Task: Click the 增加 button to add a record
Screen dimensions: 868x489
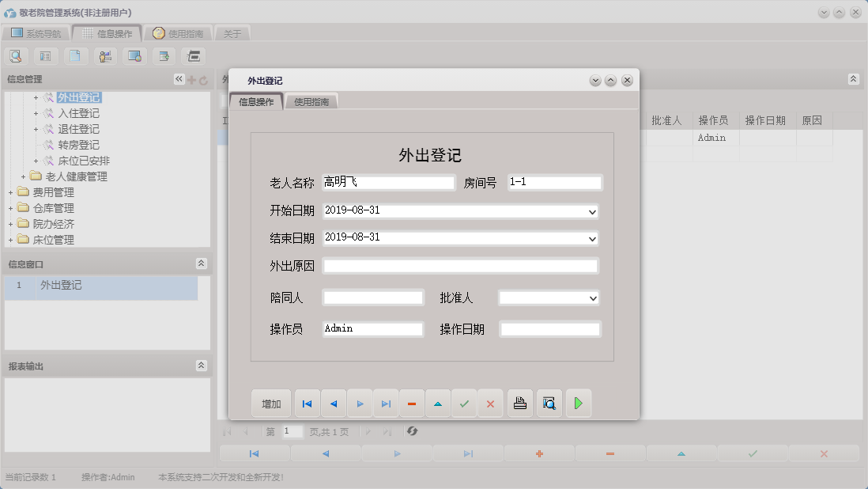Action: 271,403
